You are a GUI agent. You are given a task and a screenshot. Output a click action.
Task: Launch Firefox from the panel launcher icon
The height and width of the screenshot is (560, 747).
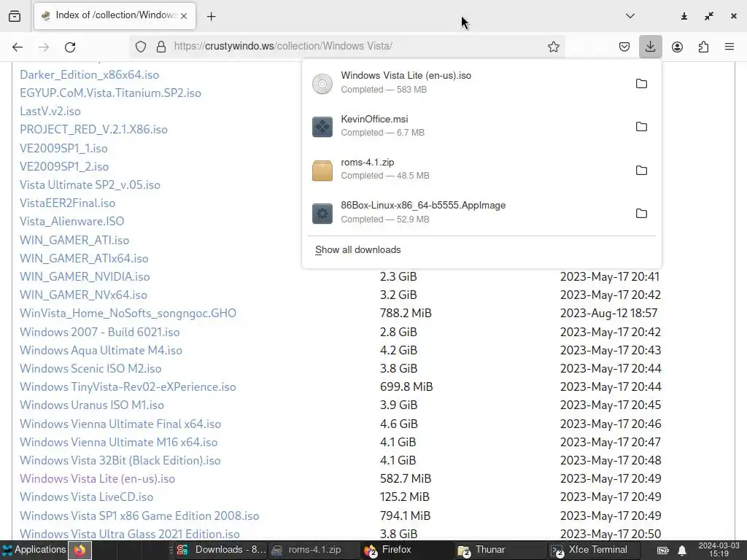(x=80, y=551)
